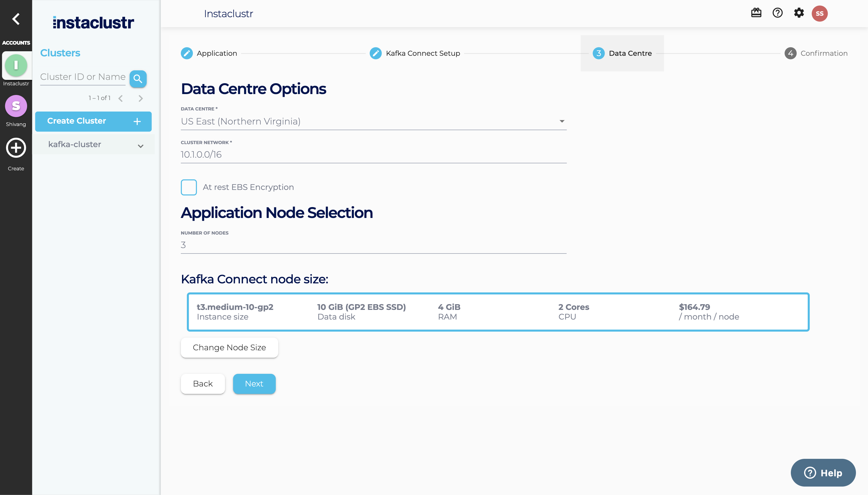Select the t3.medium-10-gp2 node size card
Image resolution: width=868 pixels, height=495 pixels.
pos(498,312)
